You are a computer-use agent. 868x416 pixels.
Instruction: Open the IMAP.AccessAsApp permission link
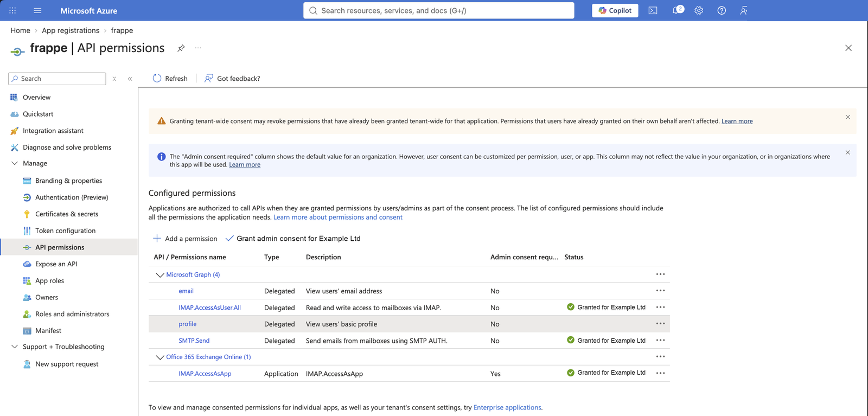(x=205, y=374)
